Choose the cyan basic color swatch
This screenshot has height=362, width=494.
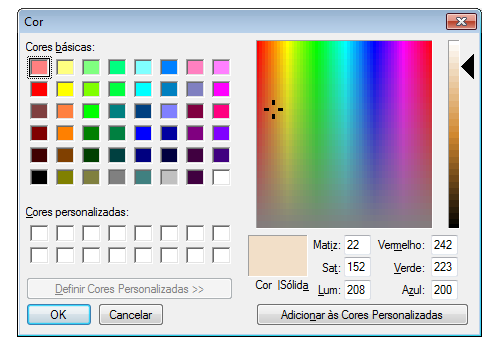pyautogui.click(x=143, y=89)
